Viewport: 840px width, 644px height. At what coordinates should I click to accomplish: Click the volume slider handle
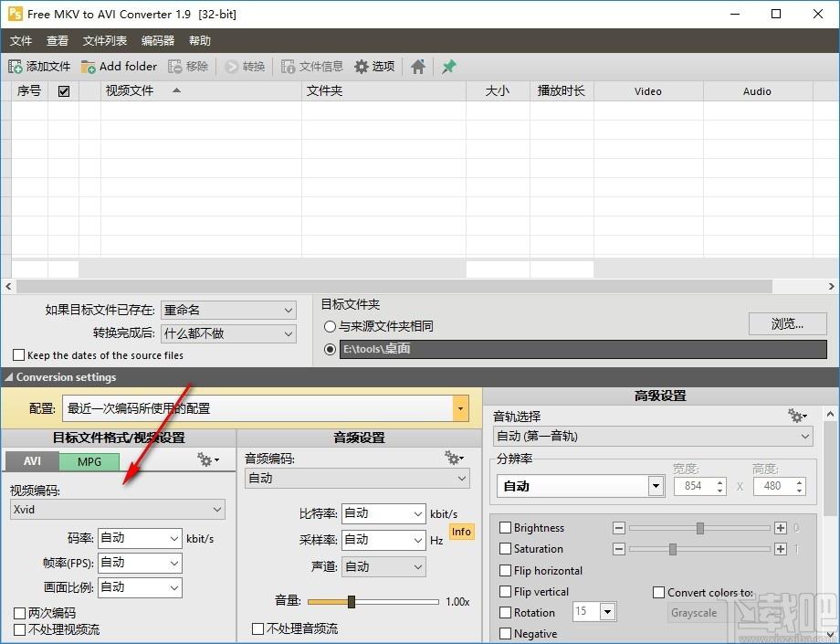click(x=352, y=602)
